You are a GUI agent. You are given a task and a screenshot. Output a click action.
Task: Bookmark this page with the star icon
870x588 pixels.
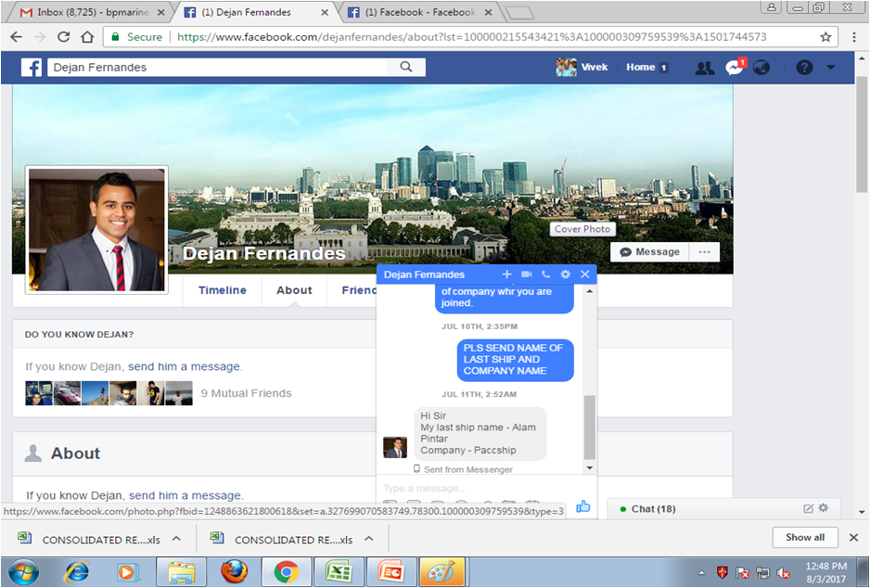(825, 37)
